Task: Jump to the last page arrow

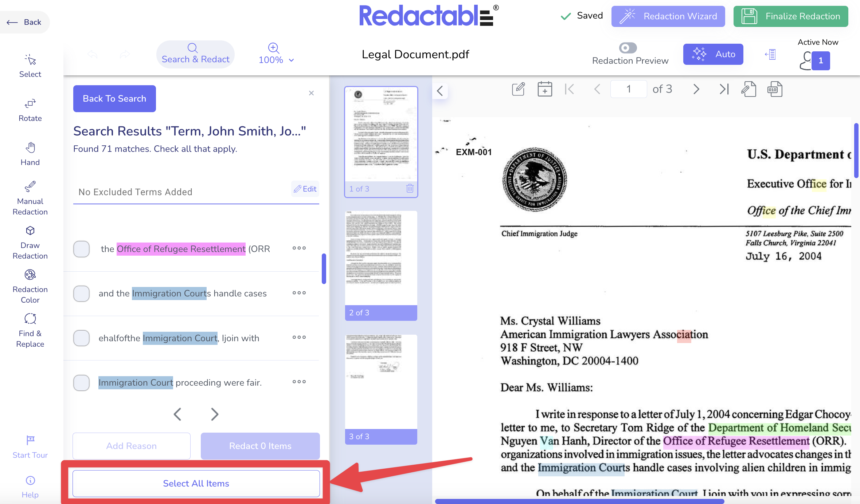Action: [724, 89]
